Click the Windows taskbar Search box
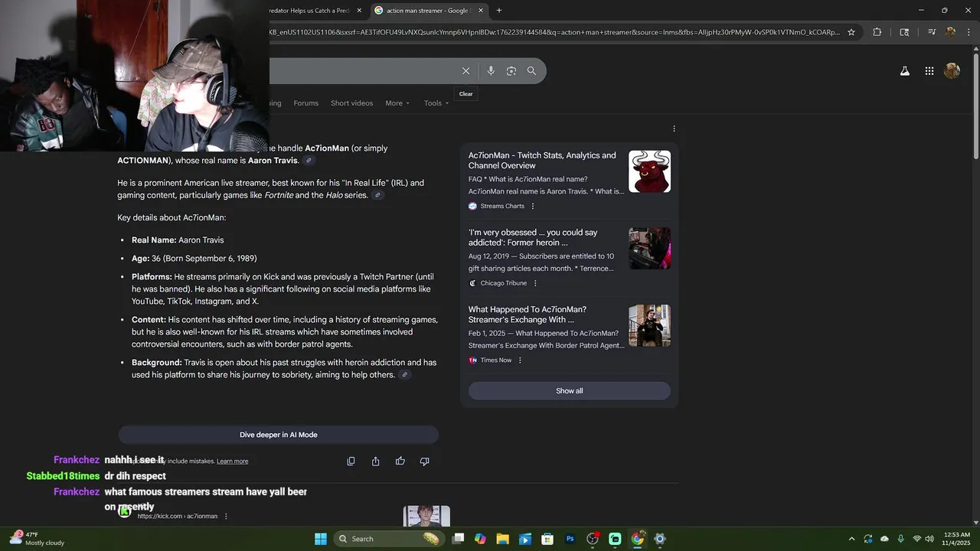The height and width of the screenshot is (551, 980). click(x=388, y=539)
